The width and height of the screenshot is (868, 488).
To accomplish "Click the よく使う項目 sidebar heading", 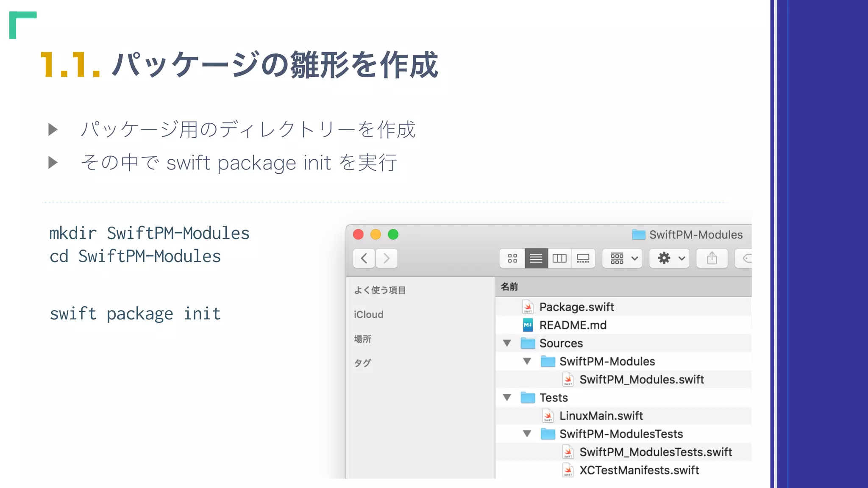I will click(380, 290).
